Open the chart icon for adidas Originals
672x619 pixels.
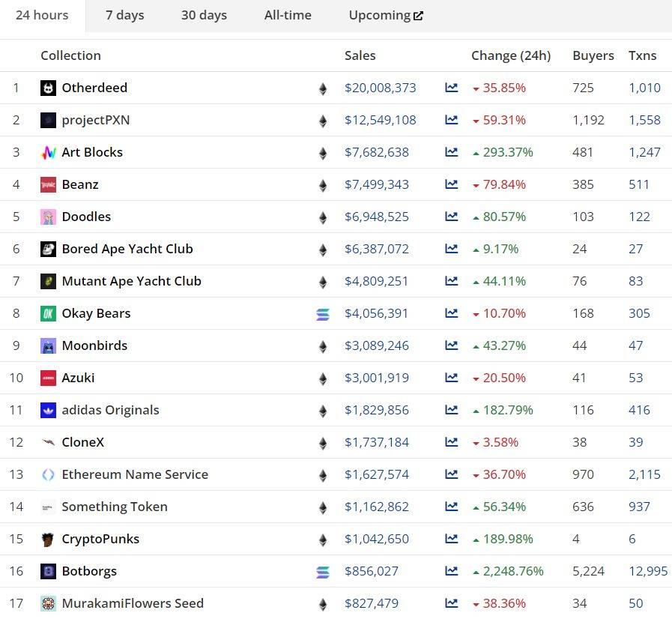[x=451, y=410]
